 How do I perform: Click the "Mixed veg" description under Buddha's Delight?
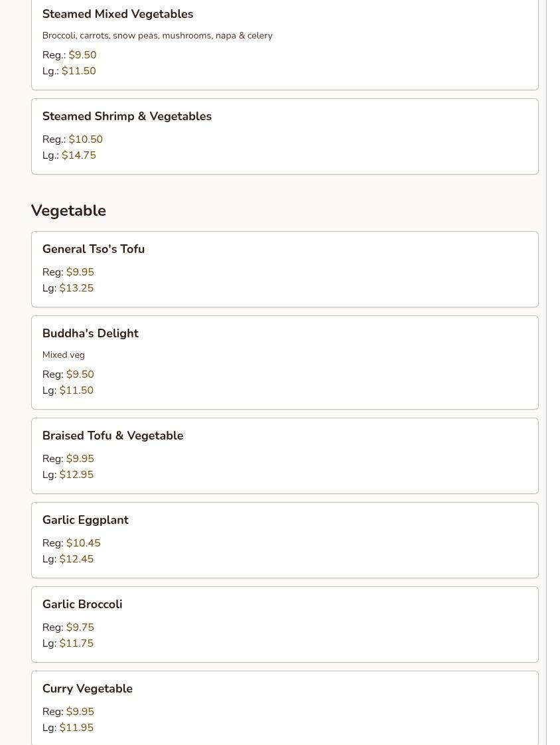click(x=64, y=355)
